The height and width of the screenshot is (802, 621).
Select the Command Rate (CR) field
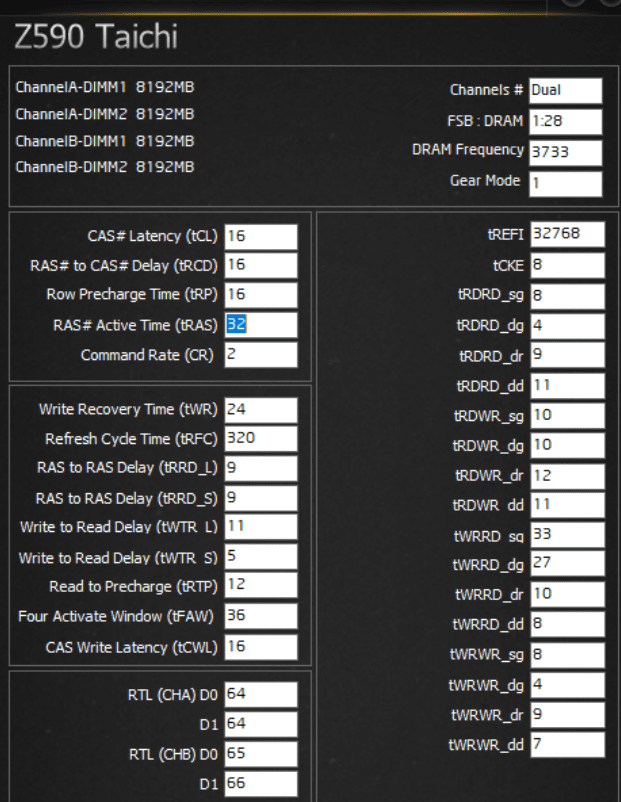click(x=261, y=354)
